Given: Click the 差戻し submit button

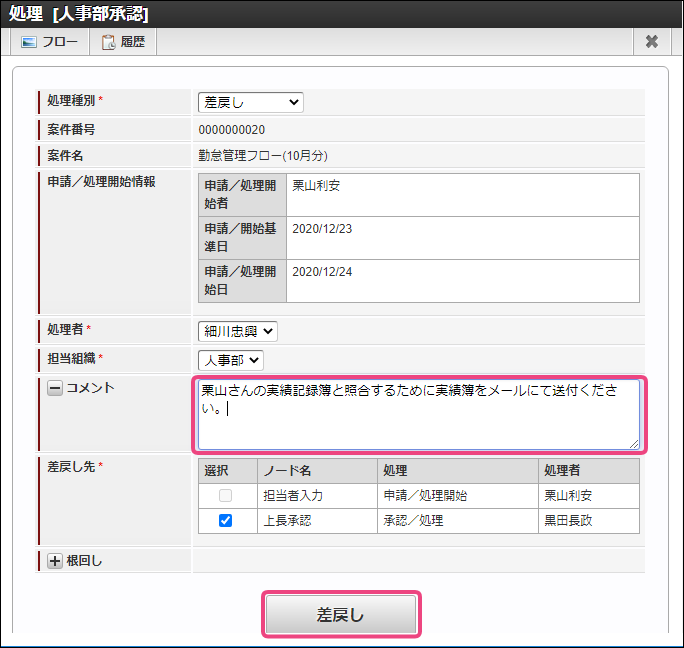Looking at the screenshot, I should point(341,614).
